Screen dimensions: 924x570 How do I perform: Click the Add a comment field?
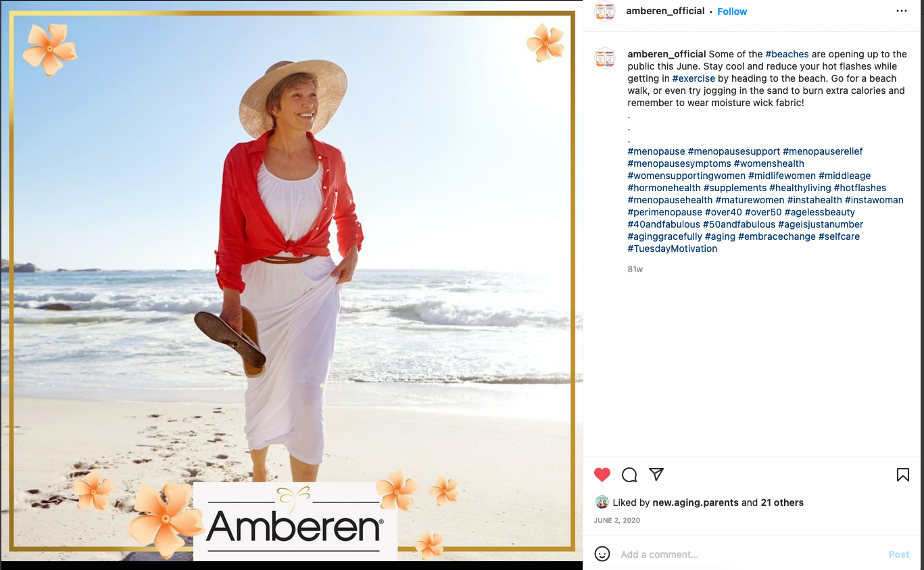click(750, 554)
